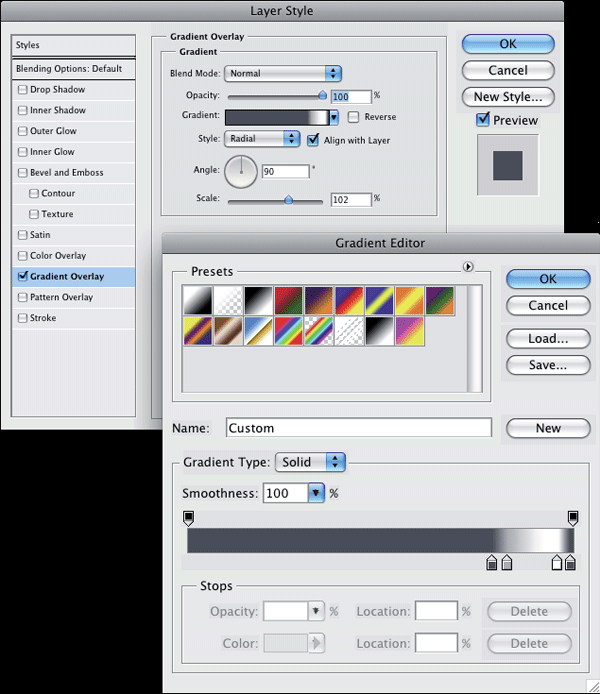Image resolution: width=600 pixels, height=694 pixels.
Task: Uncheck Align with Layer
Action: click(x=313, y=140)
